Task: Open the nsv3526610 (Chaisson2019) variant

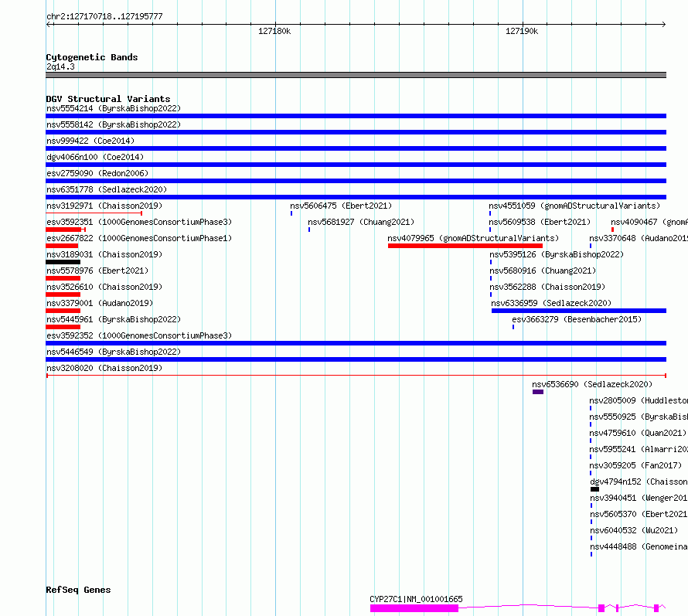Action: point(104,287)
